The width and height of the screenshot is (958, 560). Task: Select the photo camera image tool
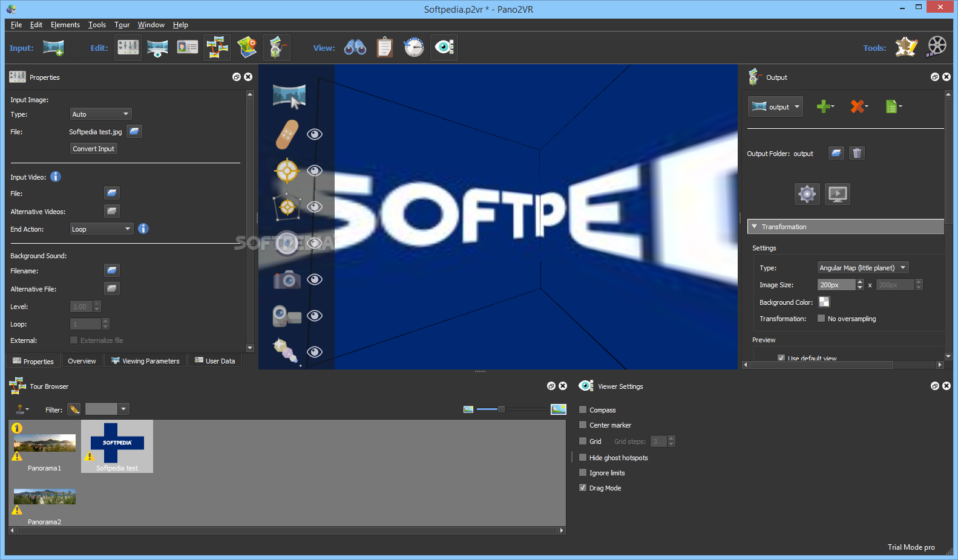tap(287, 279)
